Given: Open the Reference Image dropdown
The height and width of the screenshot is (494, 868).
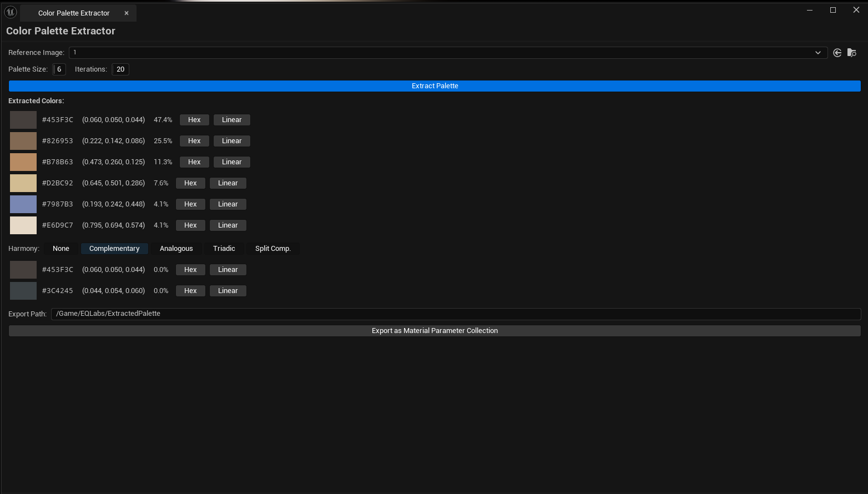Looking at the screenshot, I should (x=447, y=53).
